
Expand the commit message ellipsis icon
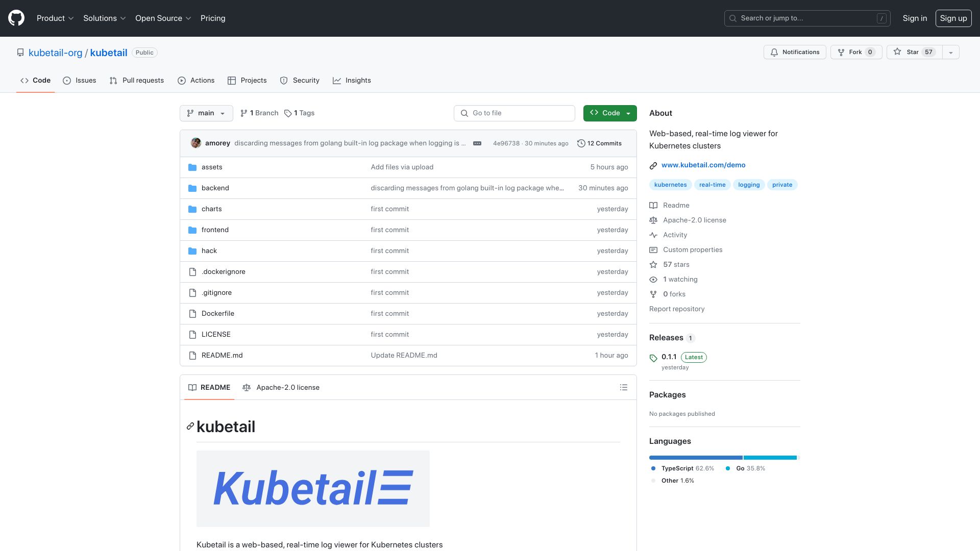[477, 143]
